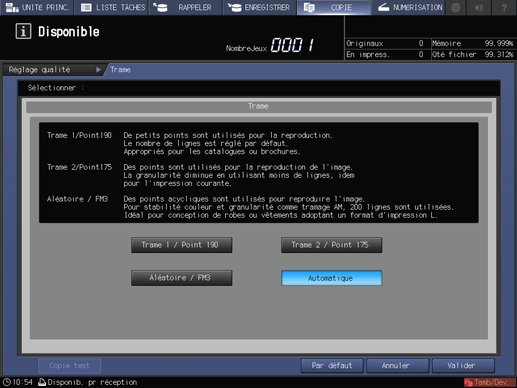Cancel with the Annuler button
The width and height of the screenshot is (517, 388).
tap(397, 366)
